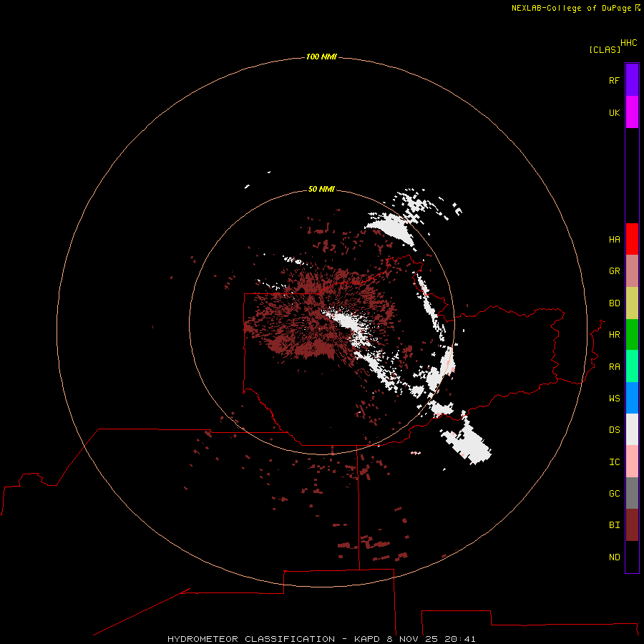
Task: Click the [CLAS] units label
Action: point(605,49)
